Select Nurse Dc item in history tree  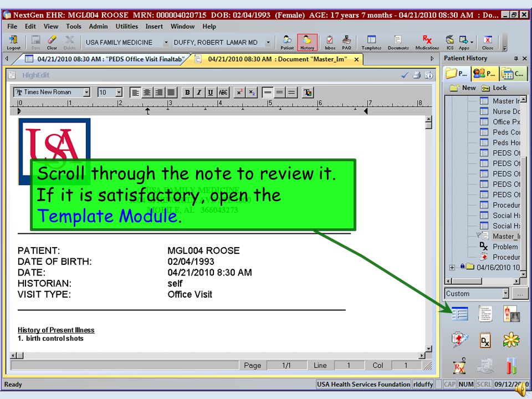[500, 111]
